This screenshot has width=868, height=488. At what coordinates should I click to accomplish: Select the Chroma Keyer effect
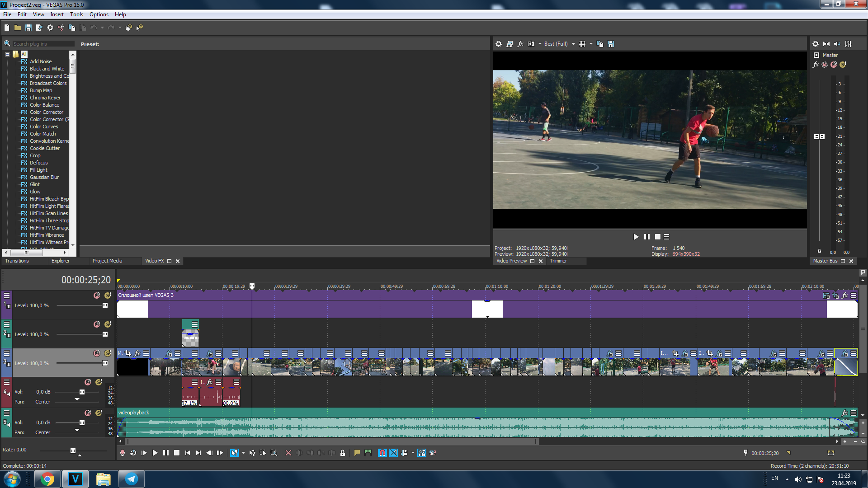point(45,98)
